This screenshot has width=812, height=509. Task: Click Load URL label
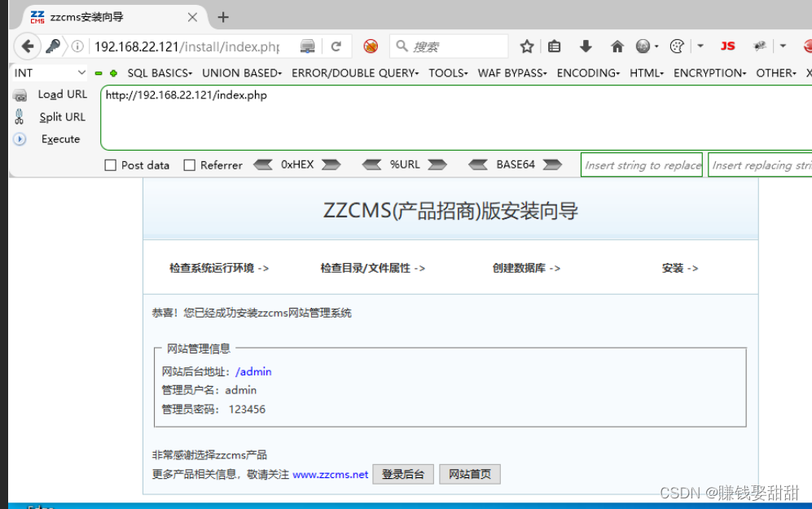(62, 94)
